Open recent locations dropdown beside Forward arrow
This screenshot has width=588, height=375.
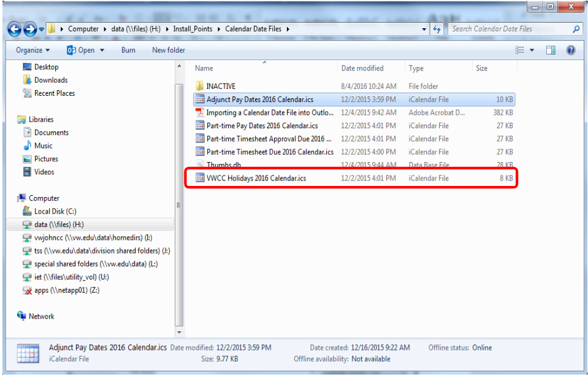point(41,29)
